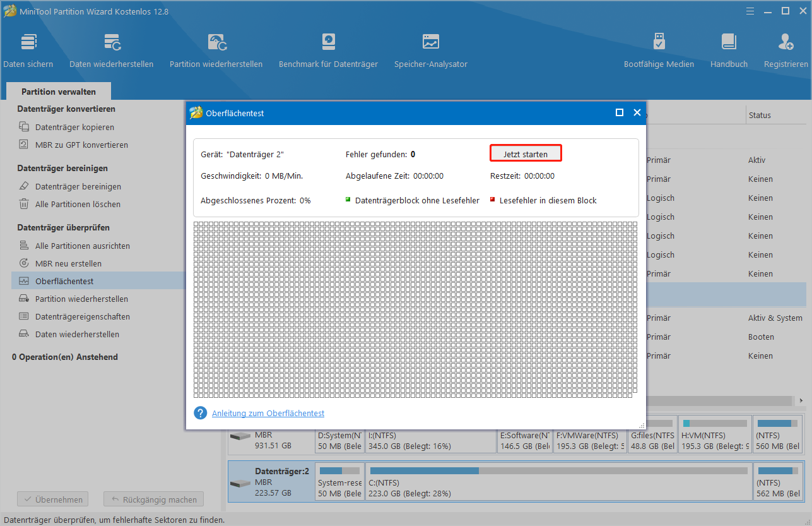
Task: Click Jetzt starten button
Action: (x=526, y=153)
